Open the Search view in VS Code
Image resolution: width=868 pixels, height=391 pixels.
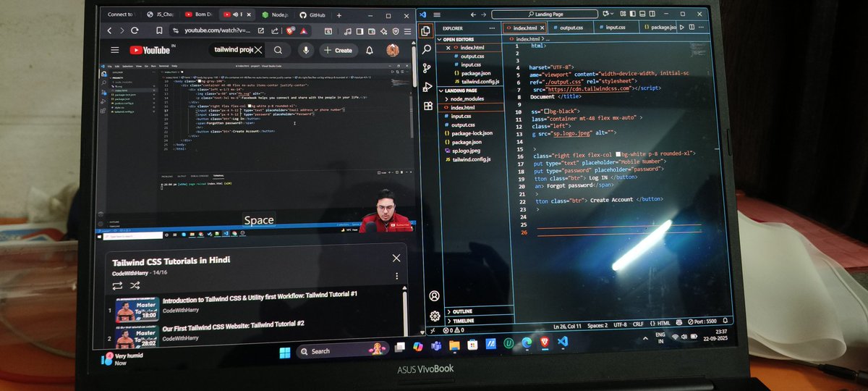pyautogui.click(x=427, y=49)
